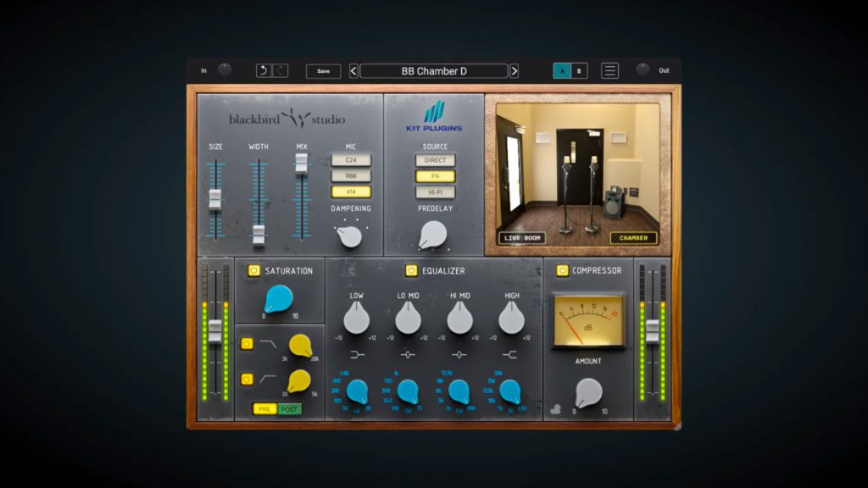Click the Low gain knob
Screen dimensions: 868x488
(357, 319)
